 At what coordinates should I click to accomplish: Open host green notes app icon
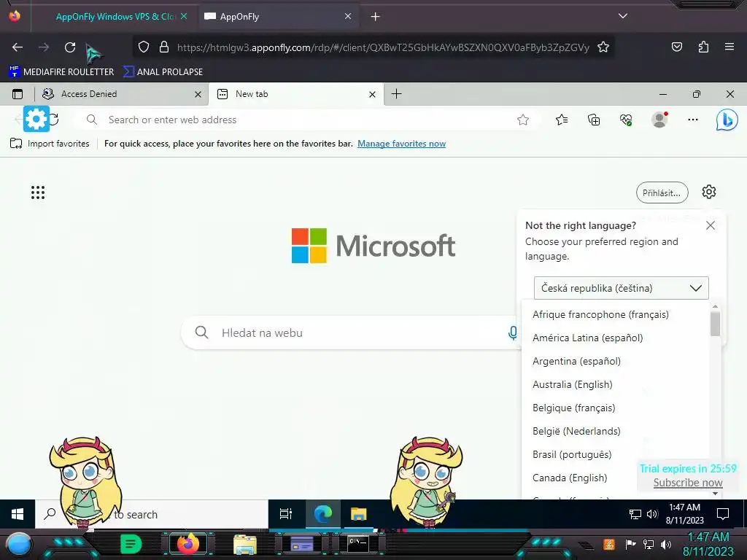[x=131, y=544]
